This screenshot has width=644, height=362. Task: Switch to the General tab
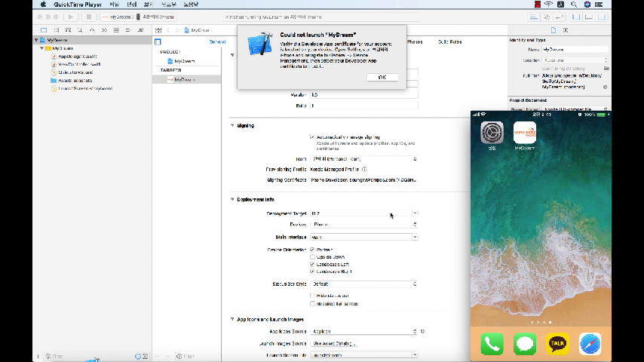pyautogui.click(x=217, y=42)
